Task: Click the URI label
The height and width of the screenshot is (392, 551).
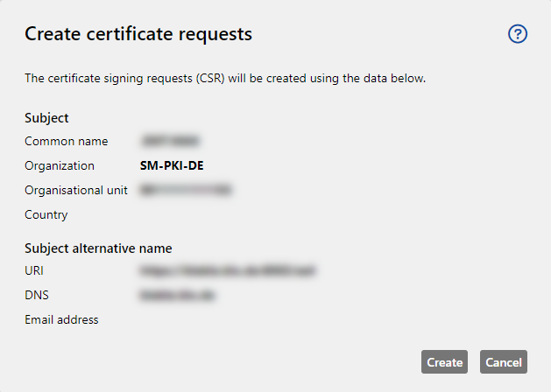Action: point(34,270)
